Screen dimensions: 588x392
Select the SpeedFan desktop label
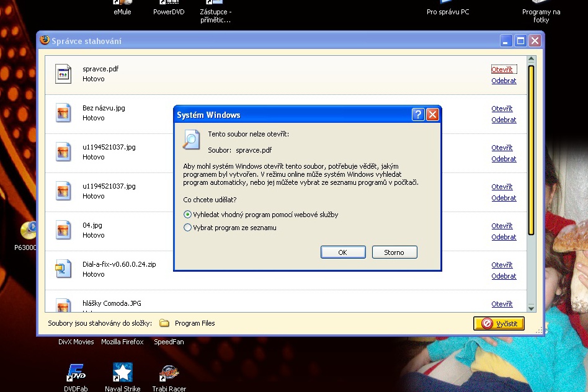(169, 342)
